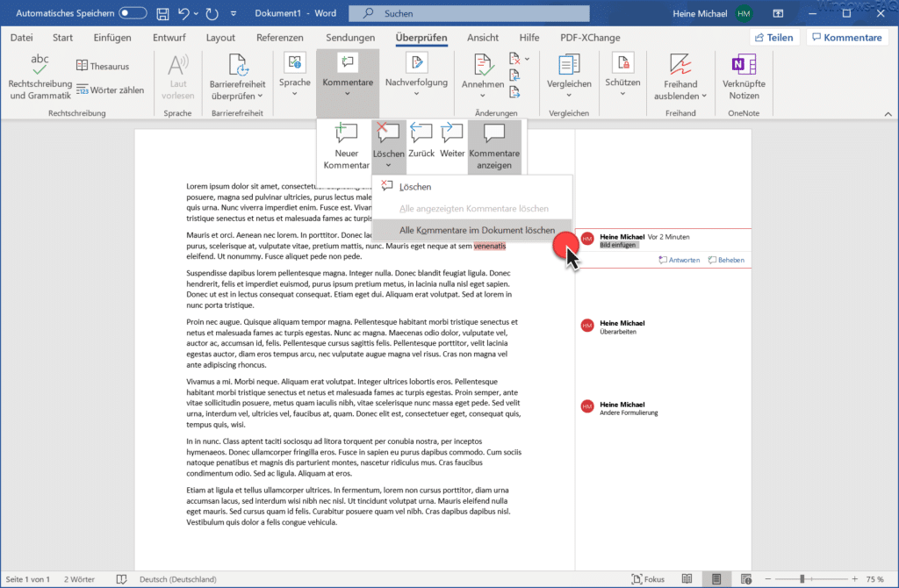
Task: Toggle Kommentare anzeigen button
Action: click(x=494, y=147)
